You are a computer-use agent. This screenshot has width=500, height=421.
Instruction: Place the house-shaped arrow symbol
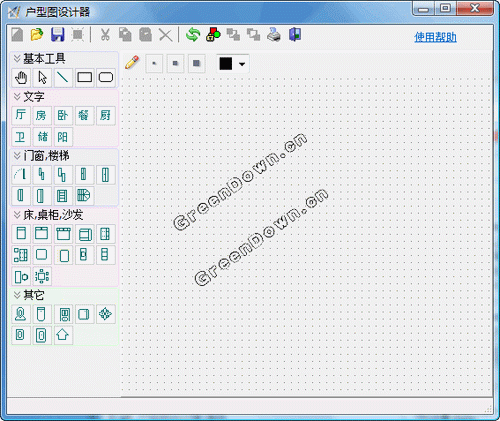[x=63, y=335]
